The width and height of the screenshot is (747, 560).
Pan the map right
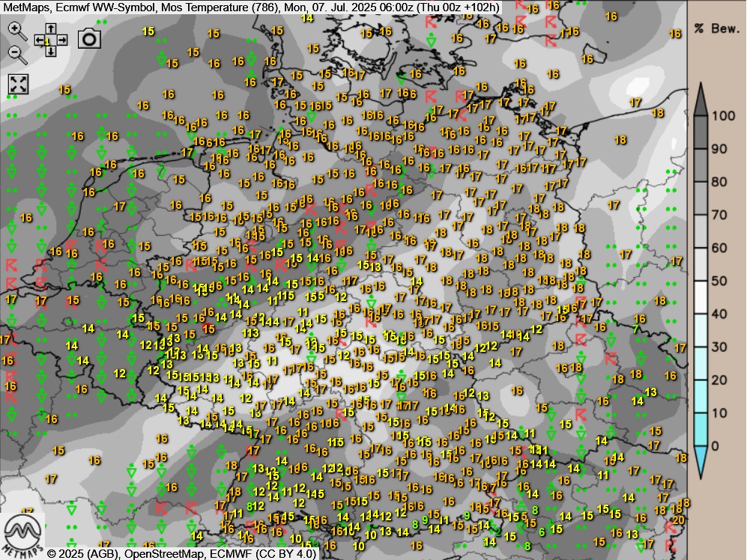click(62, 40)
